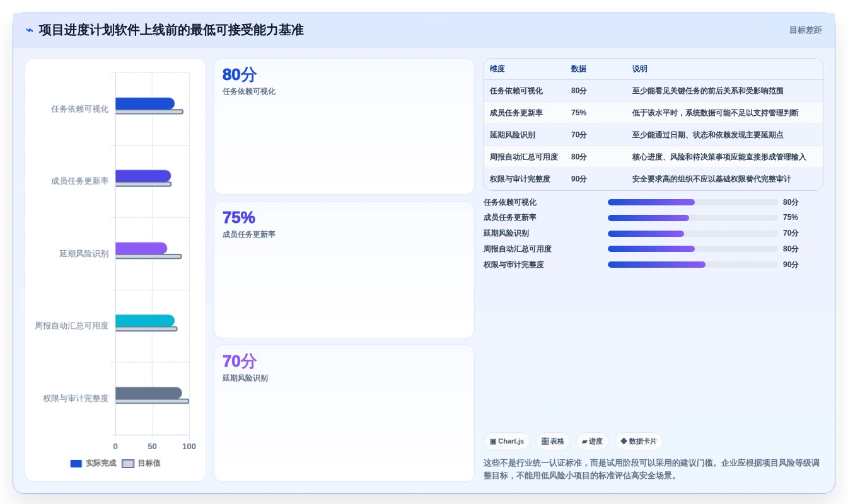Screen dimensions: 848x504
Task: Click the lightning icon beside the title
Action: [x=30, y=30]
